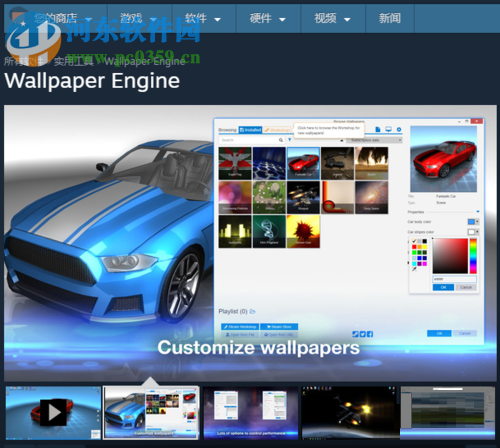500x448 pixels.
Task: Open the Subscription date sort dropdown
Action: click(374, 140)
